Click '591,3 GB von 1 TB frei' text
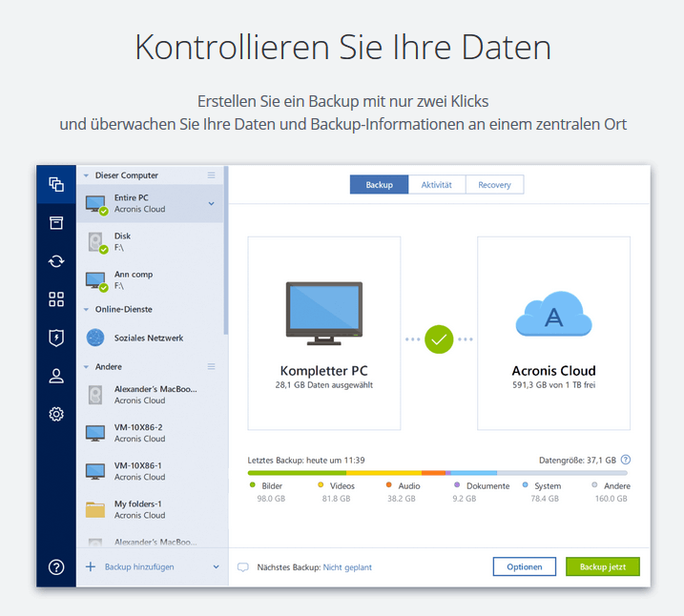 tap(553, 385)
